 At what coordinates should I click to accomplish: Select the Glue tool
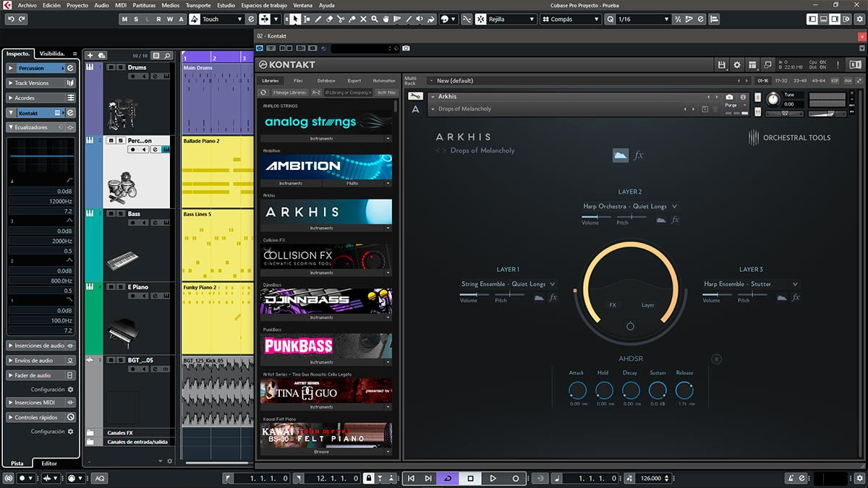[x=352, y=20]
